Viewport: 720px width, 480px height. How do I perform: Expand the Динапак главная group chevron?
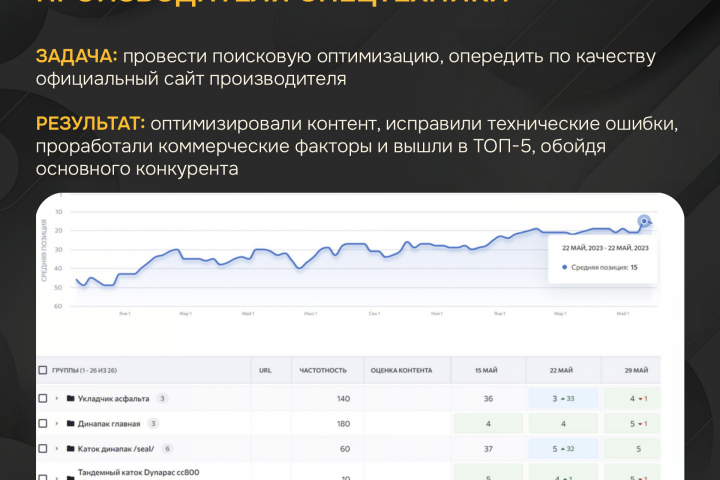pos(57,424)
